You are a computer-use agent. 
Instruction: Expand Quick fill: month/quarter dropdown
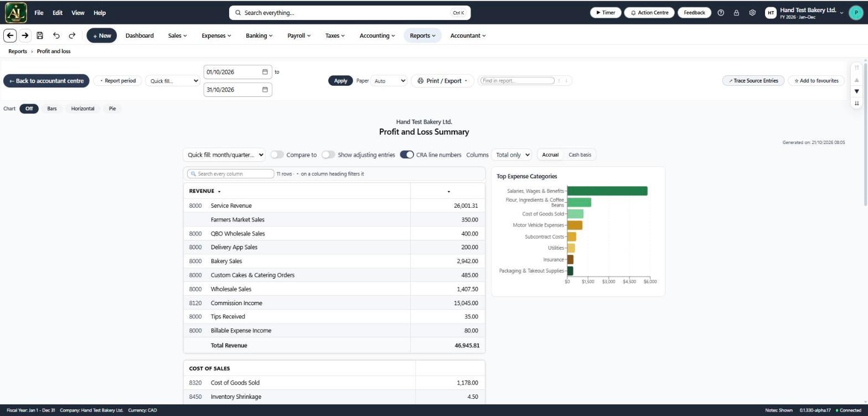point(224,155)
